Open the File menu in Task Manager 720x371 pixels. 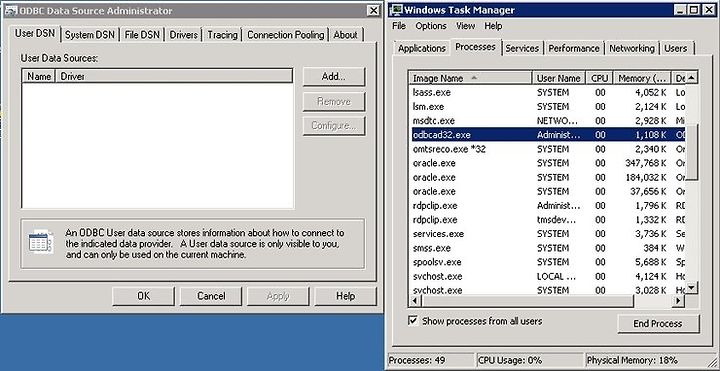tap(399, 26)
